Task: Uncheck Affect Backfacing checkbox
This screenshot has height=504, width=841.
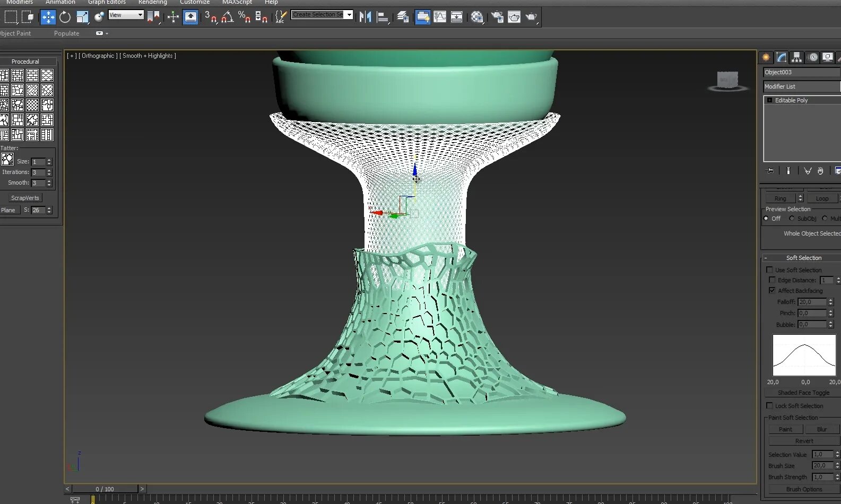Action: [x=772, y=291]
